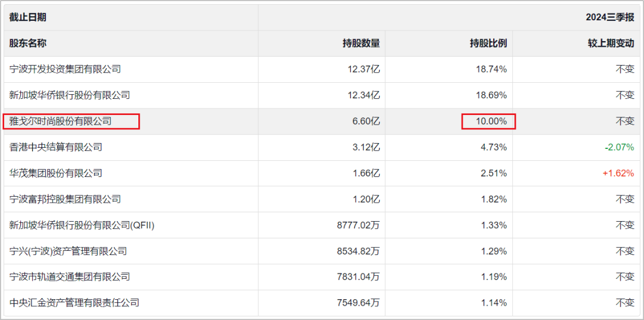Click the 较上期变动 column header

611,43
